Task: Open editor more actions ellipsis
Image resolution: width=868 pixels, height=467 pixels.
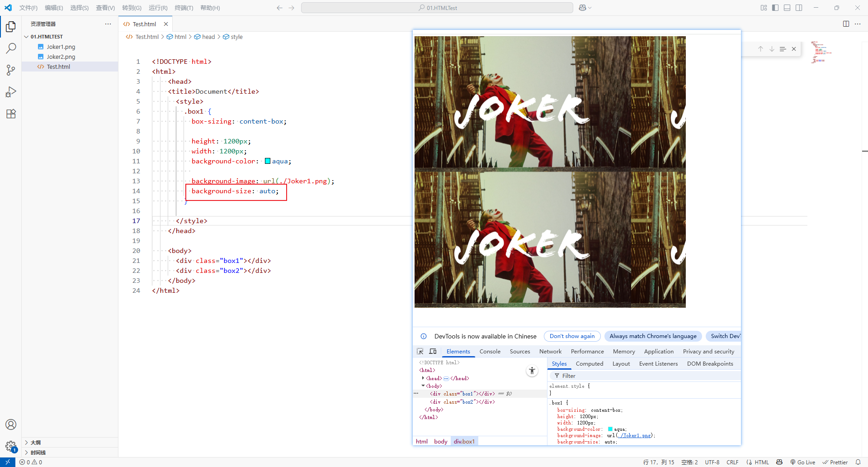Action: point(858,24)
